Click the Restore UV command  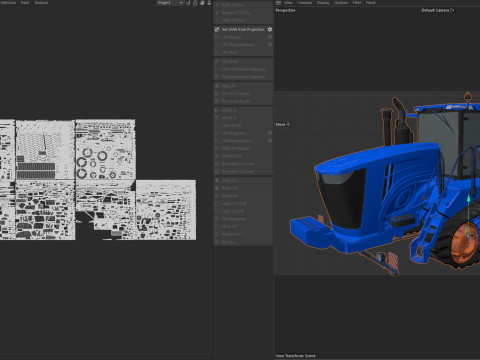pyautogui.click(x=243, y=234)
